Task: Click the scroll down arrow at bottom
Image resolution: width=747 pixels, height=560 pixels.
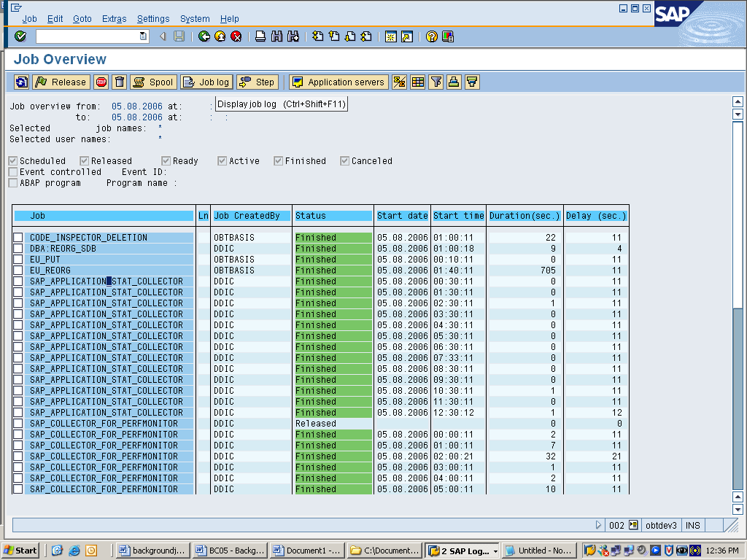Action: point(738,509)
